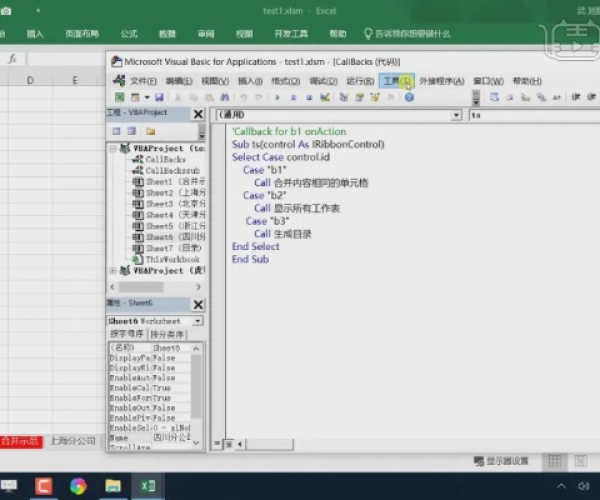Click the Cut scissors icon in VBA toolbar
The width and height of the screenshot is (600, 500).
pos(178,97)
